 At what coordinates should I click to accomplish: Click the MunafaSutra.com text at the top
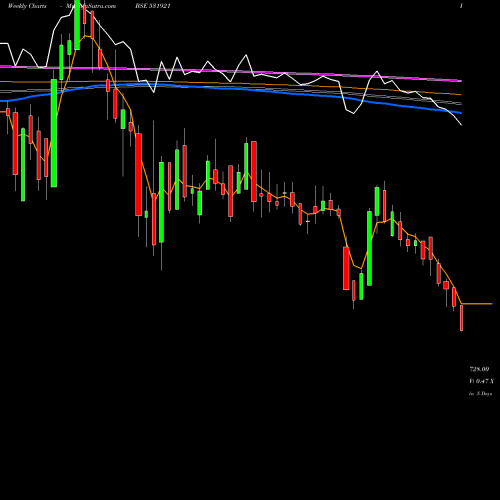(91, 6)
